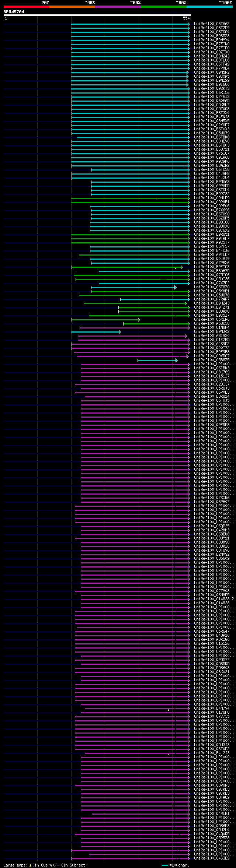
Task: Open hit UniRef100_B9I680
Action: tap(212, 85)
